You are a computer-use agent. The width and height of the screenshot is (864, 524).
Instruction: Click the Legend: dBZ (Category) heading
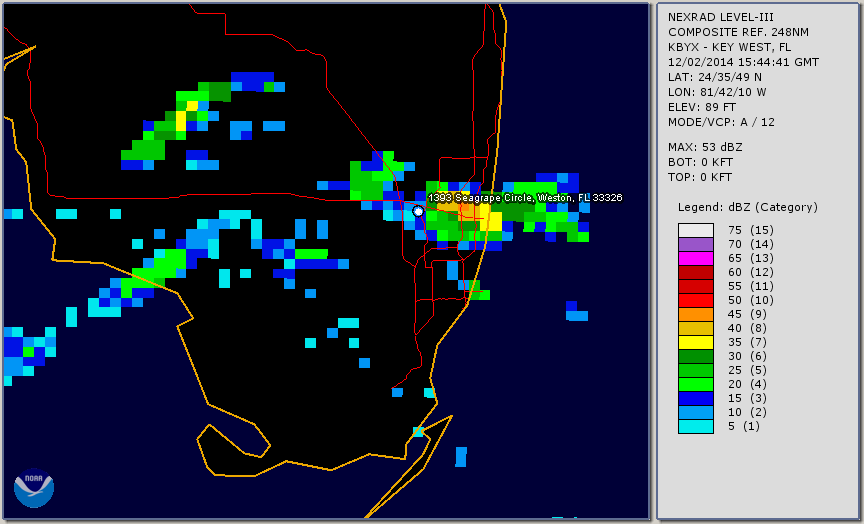748,207
